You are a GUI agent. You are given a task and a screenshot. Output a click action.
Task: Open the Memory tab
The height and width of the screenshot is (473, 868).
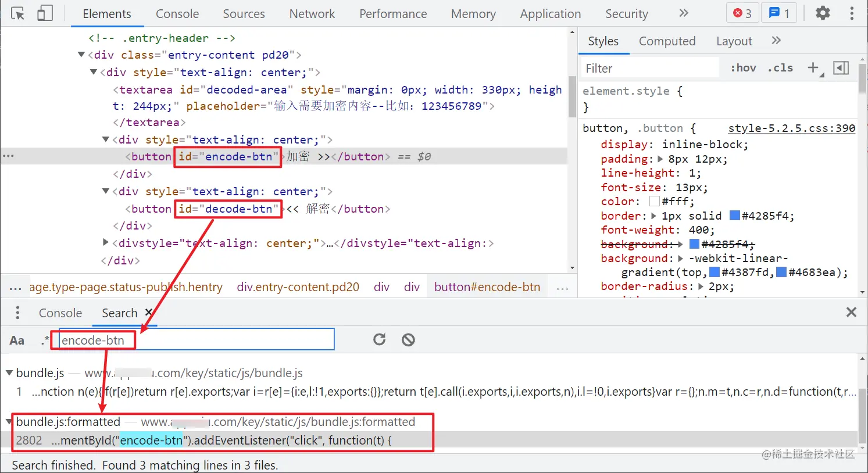473,14
